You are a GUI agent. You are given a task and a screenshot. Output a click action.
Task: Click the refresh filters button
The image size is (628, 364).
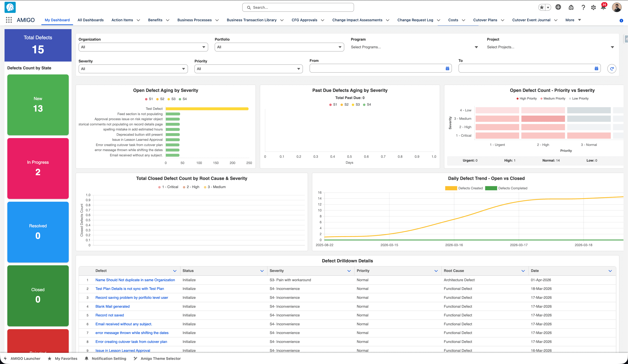[612, 69]
